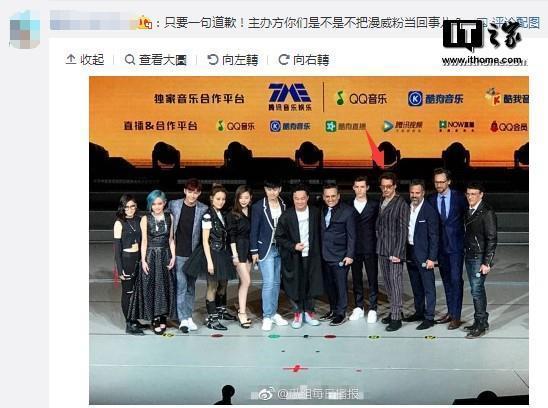Rotate the picture with the 向左转 icon
The width and height of the screenshot is (548, 408).
coord(213,59)
